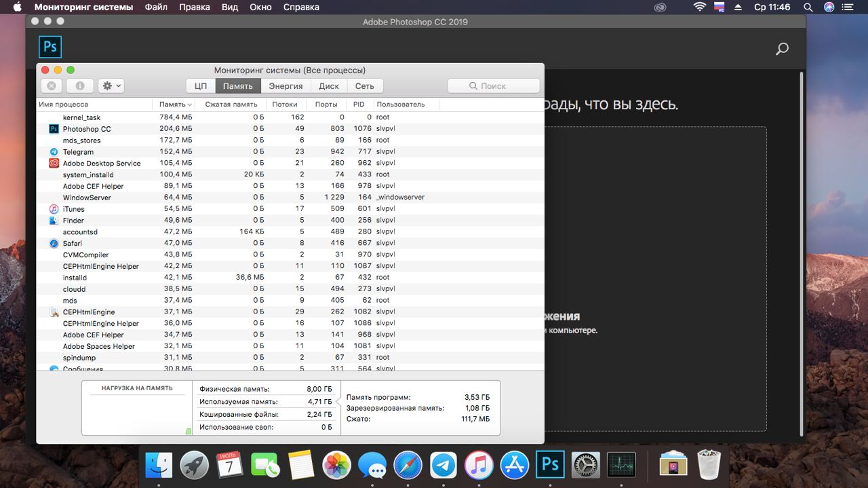The height and width of the screenshot is (488, 868).
Task: Open Telegram from the Dock
Action: tap(443, 466)
